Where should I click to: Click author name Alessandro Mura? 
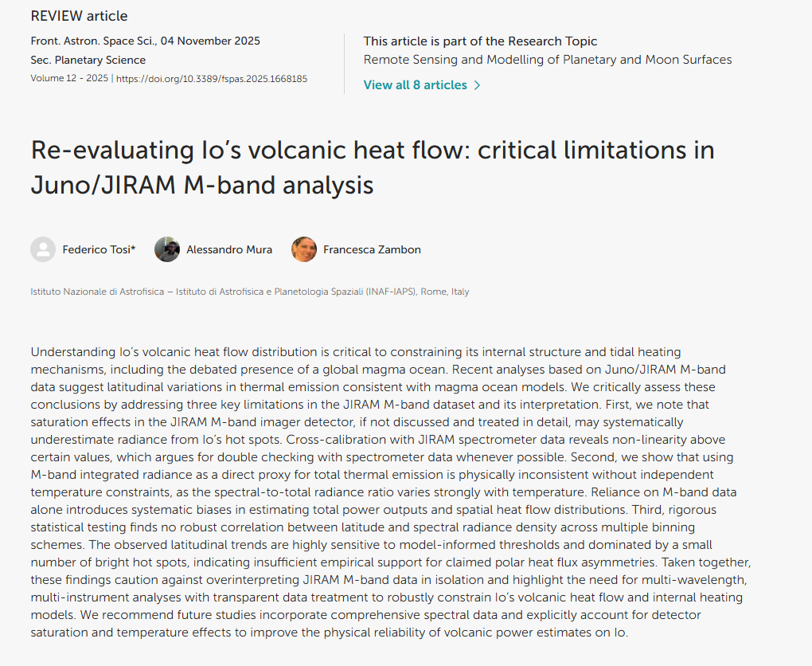point(229,250)
